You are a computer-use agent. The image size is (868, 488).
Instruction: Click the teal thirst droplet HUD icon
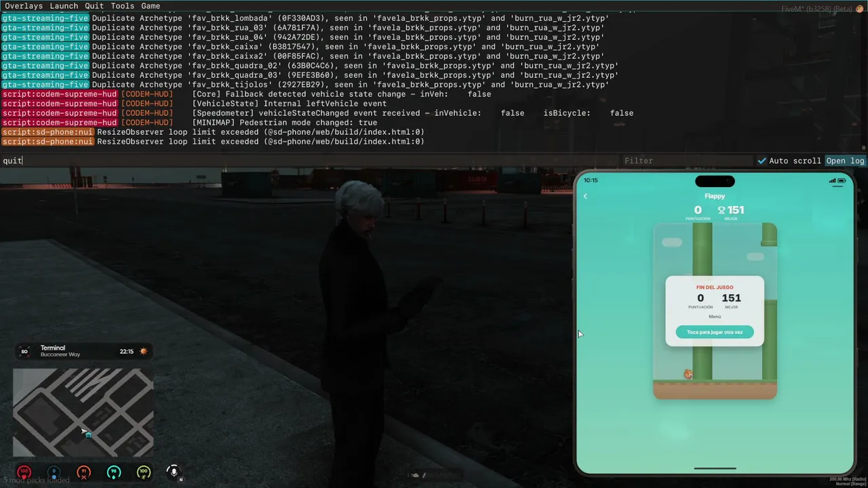tap(114, 472)
